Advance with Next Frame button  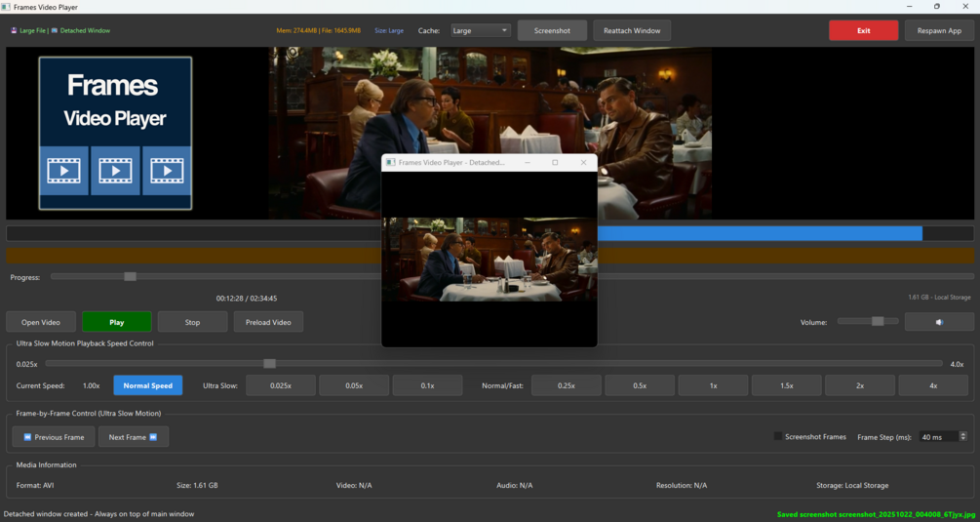click(x=134, y=437)
